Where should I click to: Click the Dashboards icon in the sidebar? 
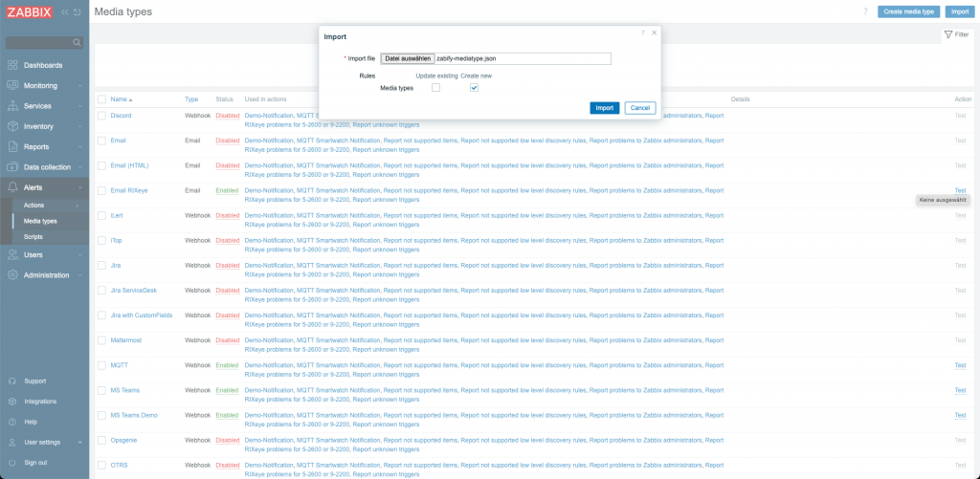point(12,65)
